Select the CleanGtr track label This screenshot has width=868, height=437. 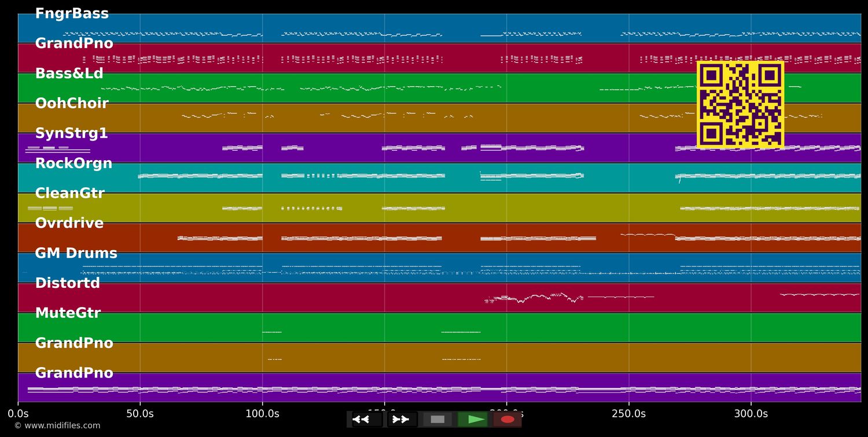(70, 192)
